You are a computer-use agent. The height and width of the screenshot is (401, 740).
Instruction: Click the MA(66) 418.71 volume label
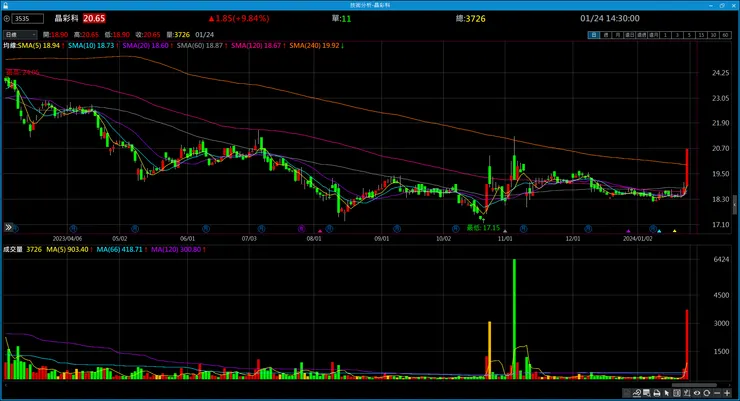tap(119, 250)
